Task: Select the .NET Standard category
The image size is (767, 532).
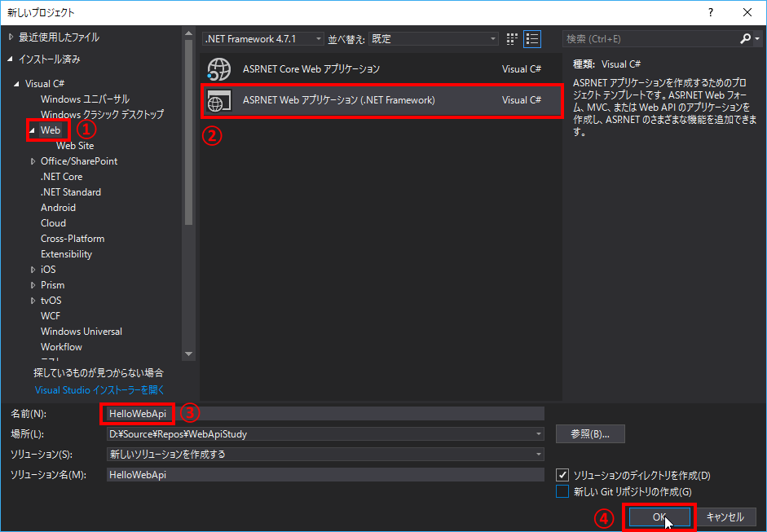Action: click(71, 192)
